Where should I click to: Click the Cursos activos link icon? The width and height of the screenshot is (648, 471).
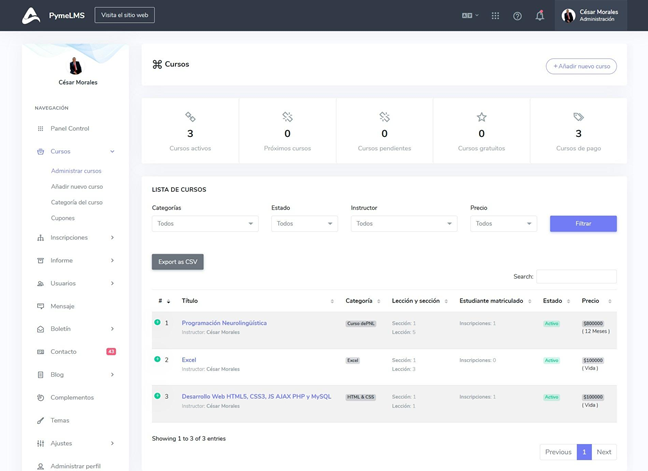190,117
